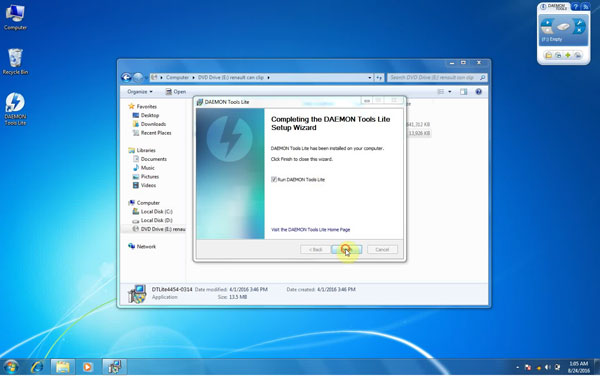Click the Action Center flag tray icon

pos(528,367)
